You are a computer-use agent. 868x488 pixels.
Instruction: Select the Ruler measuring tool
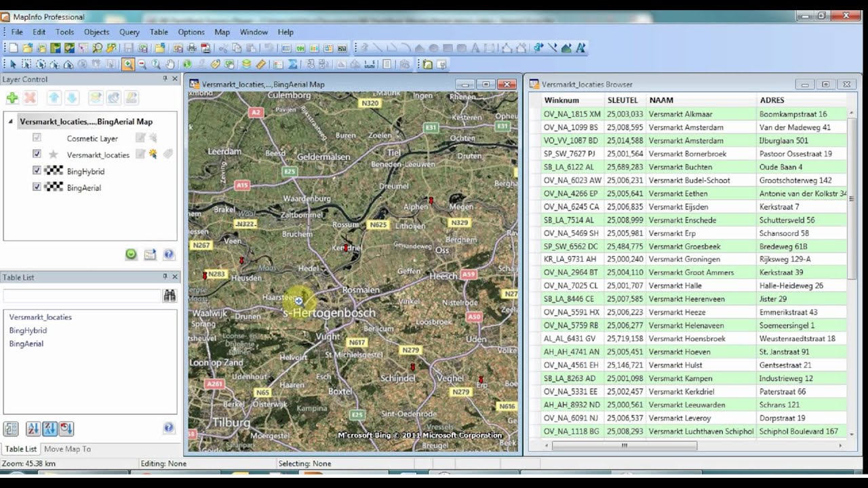click(261, 64)
